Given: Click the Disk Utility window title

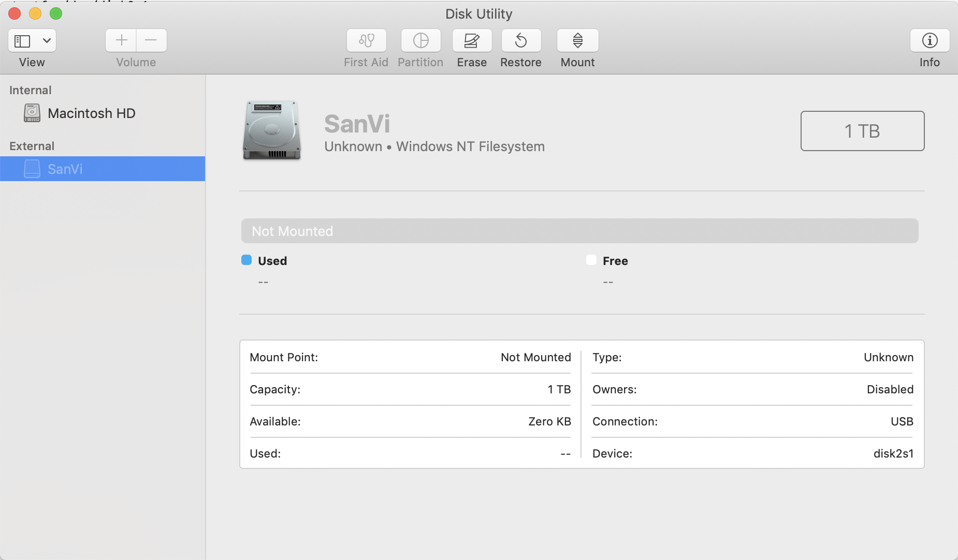Looking at the screenshot, I should (479, 14).
